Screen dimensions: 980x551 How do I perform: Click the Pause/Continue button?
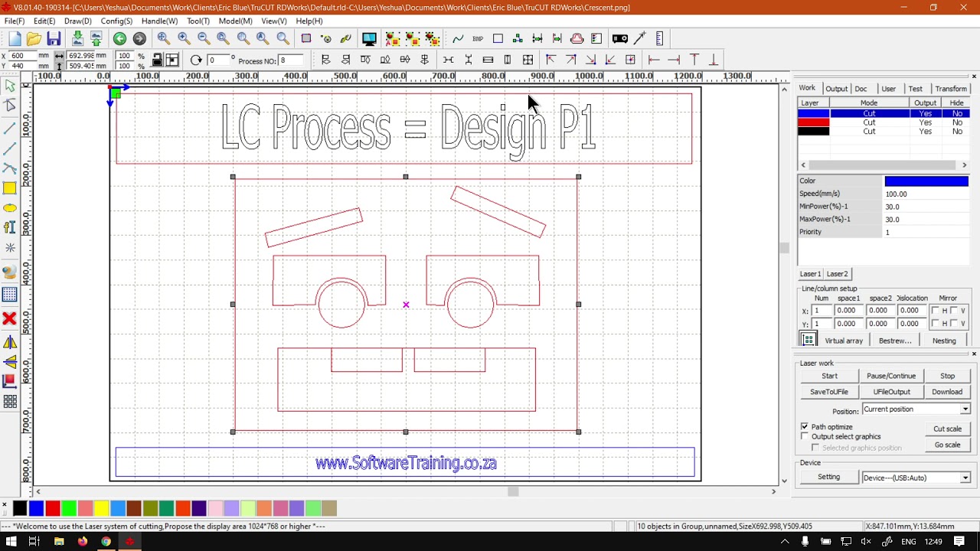pos(891,376)
